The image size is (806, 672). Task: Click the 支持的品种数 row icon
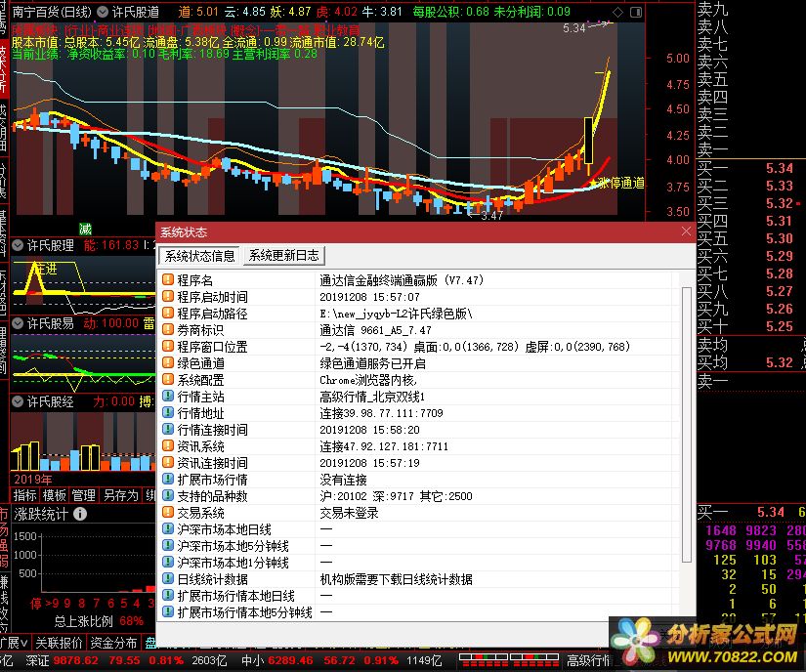(168, 496)
